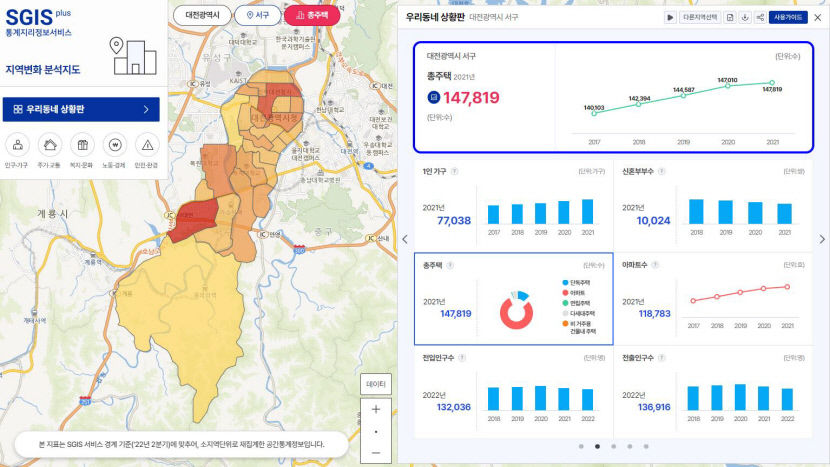
Task: Toggle the 비거주용 건물내 주택 legend item
Action: [579, 327]
